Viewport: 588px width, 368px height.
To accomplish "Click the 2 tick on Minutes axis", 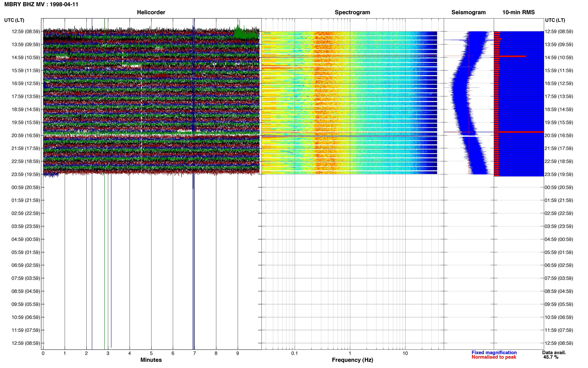I will (x=86, y=353).
